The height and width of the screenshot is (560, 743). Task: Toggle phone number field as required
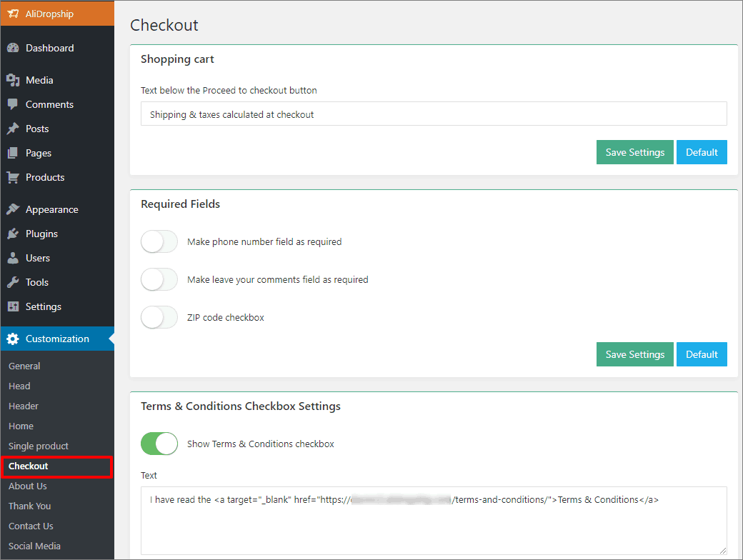(159, 241)
